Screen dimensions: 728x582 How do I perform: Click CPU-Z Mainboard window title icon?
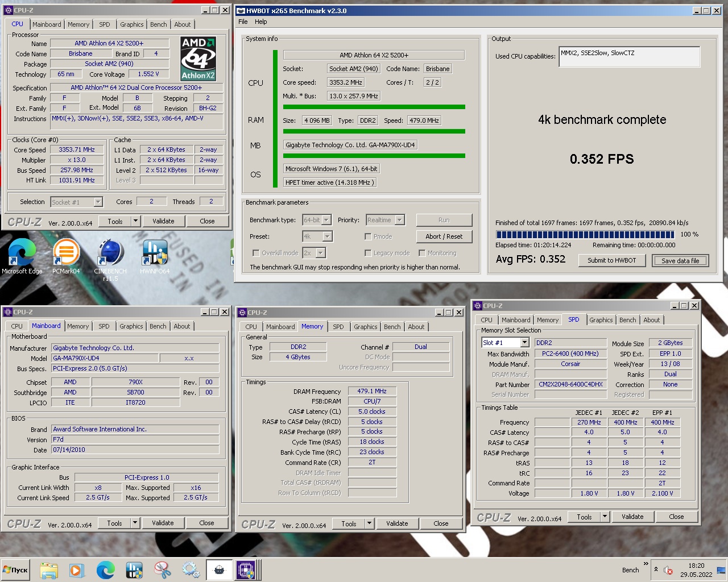point(7,312)
